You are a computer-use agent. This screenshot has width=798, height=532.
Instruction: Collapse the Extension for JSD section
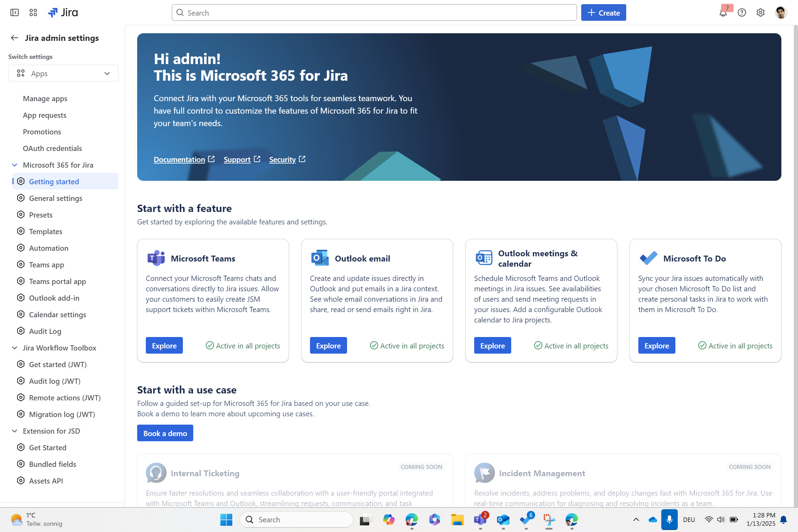point(15,431)
